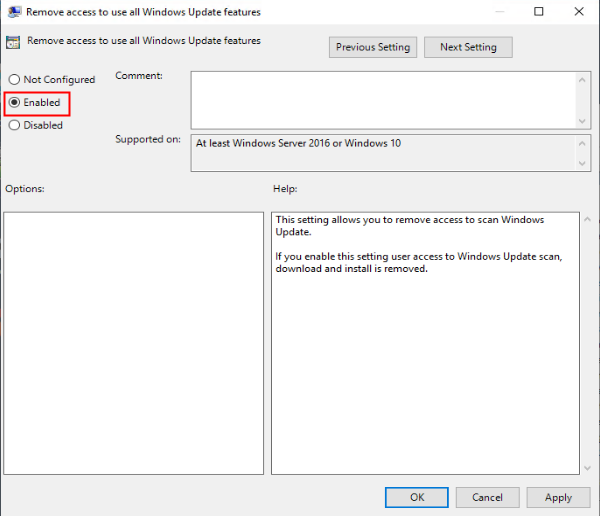Screen dimensions: 600x516
Task: Click the Comment box scroll-up arrow
Action: click(x=582, y=80)
